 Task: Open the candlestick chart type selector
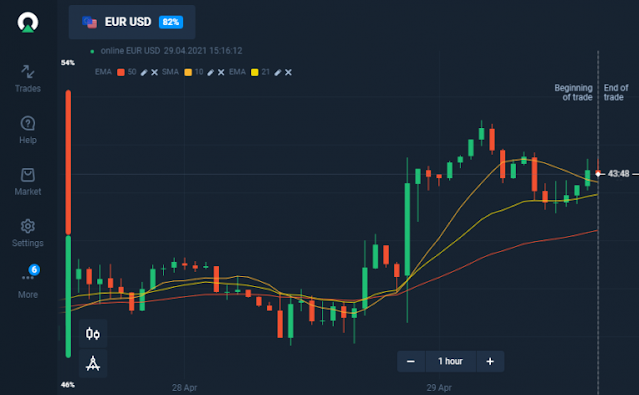pos(93,333)
